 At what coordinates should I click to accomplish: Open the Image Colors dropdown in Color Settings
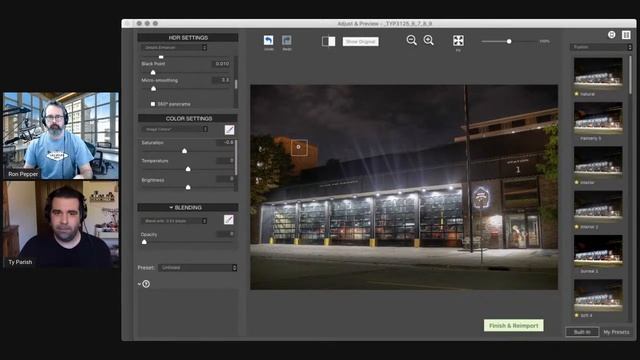point(175,129)
